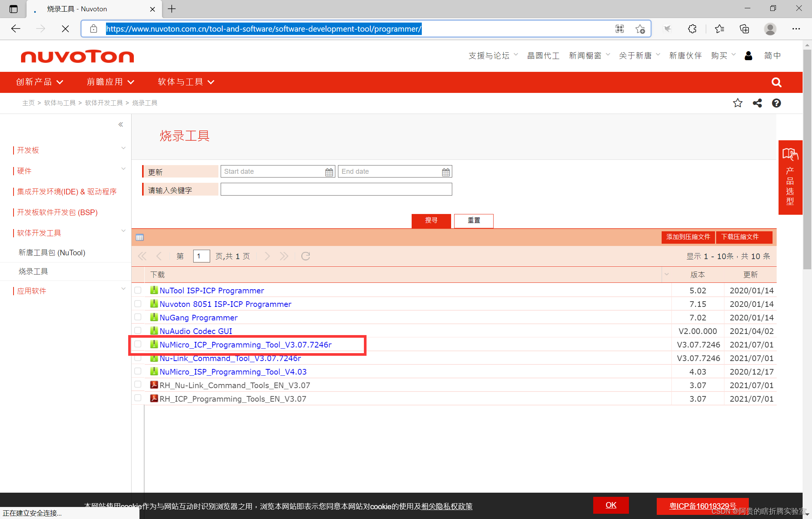Select the NuMicro_ISP_Programming_Tool_V4.03 checkbox
Viewport: 812px width, 519px height.
click(x=138, y=371)
